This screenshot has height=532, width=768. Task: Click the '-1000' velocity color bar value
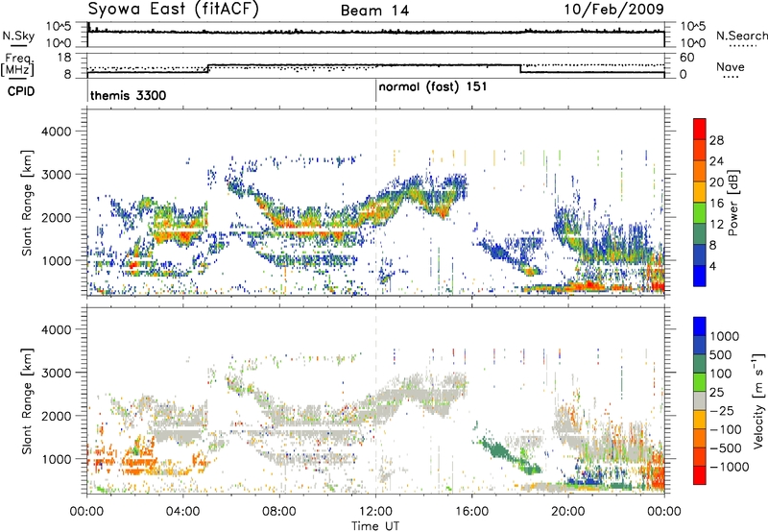pos(730,467)
